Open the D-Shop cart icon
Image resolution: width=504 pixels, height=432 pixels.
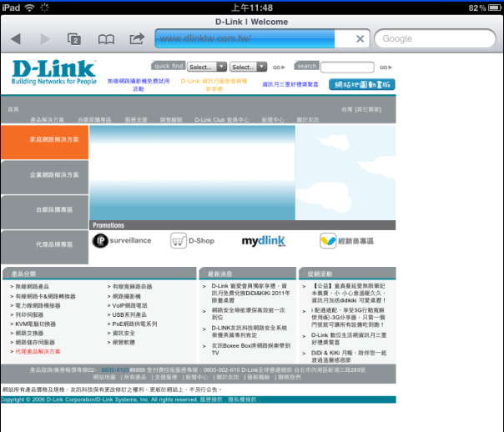[192, 240]
